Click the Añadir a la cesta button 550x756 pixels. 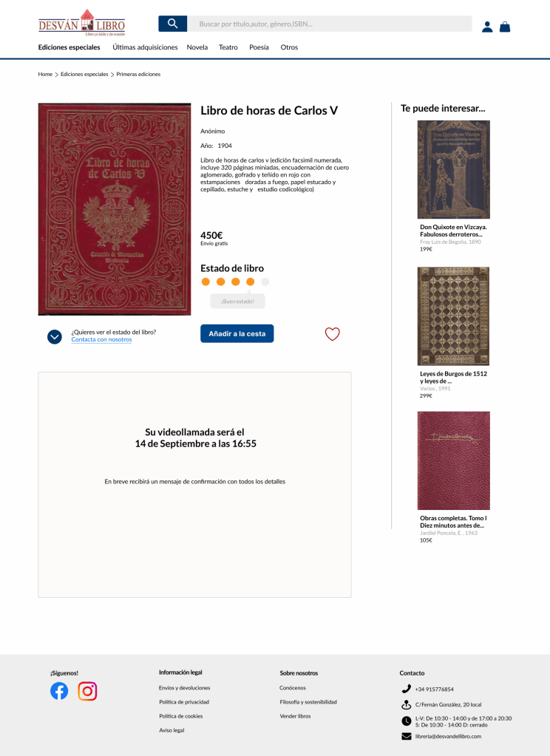coord(237,333)
